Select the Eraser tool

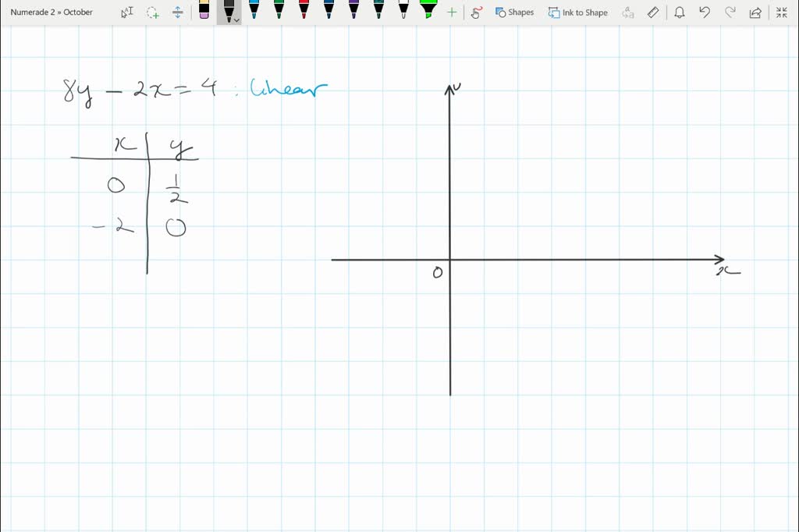click(204, 12)
